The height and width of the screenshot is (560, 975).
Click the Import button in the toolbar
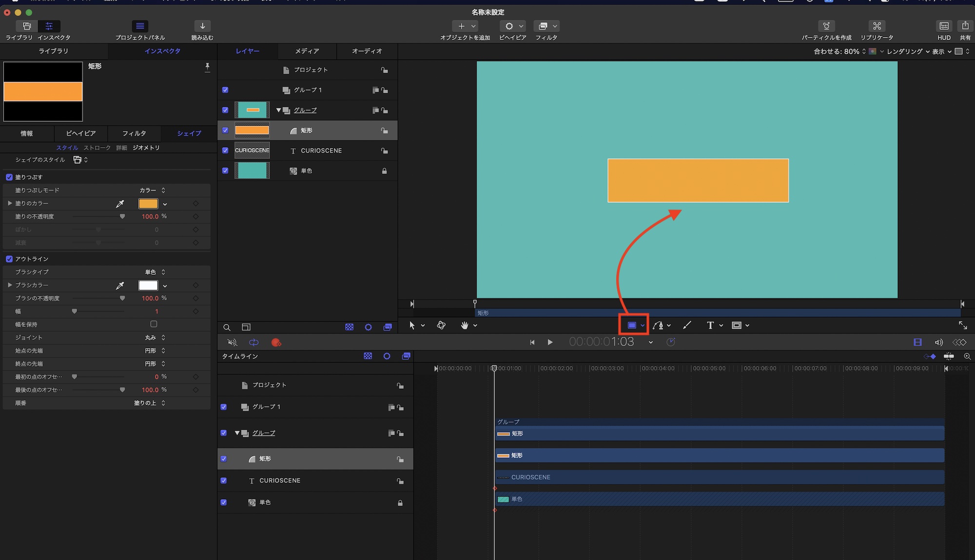[202, 26]
